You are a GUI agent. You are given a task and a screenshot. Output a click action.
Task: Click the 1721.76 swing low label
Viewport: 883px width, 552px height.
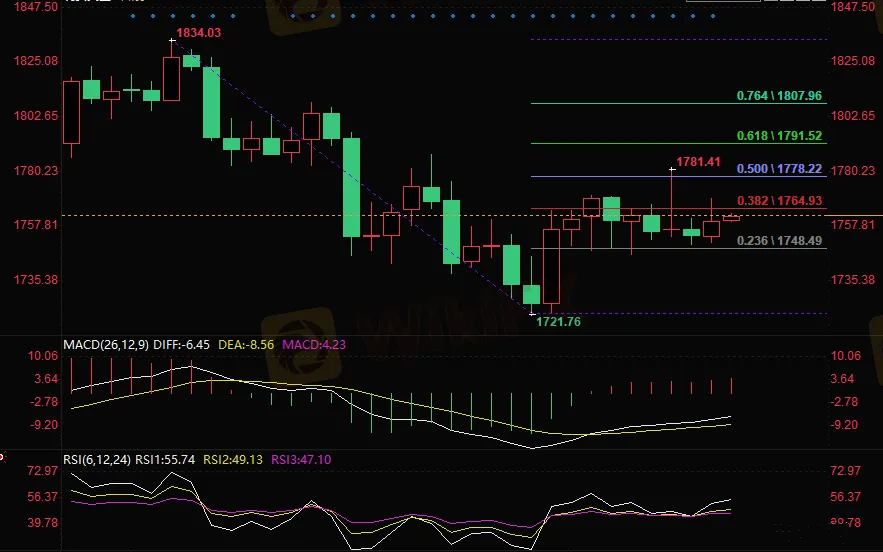point(558,322)
